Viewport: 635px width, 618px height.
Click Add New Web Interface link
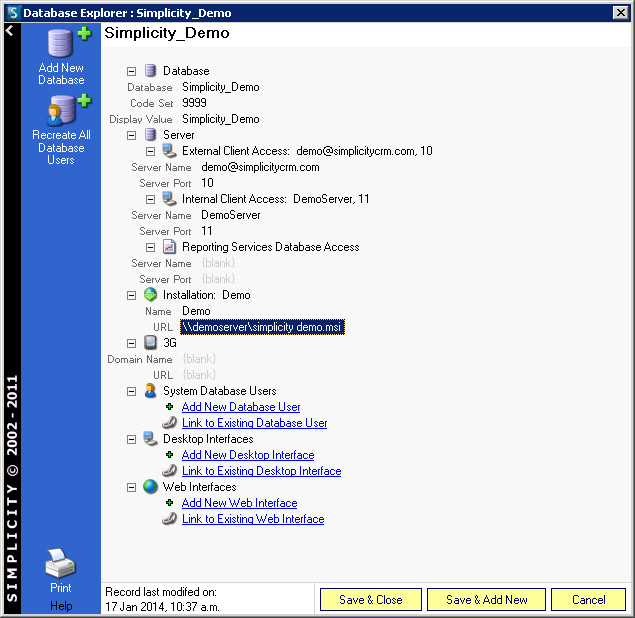239,503
